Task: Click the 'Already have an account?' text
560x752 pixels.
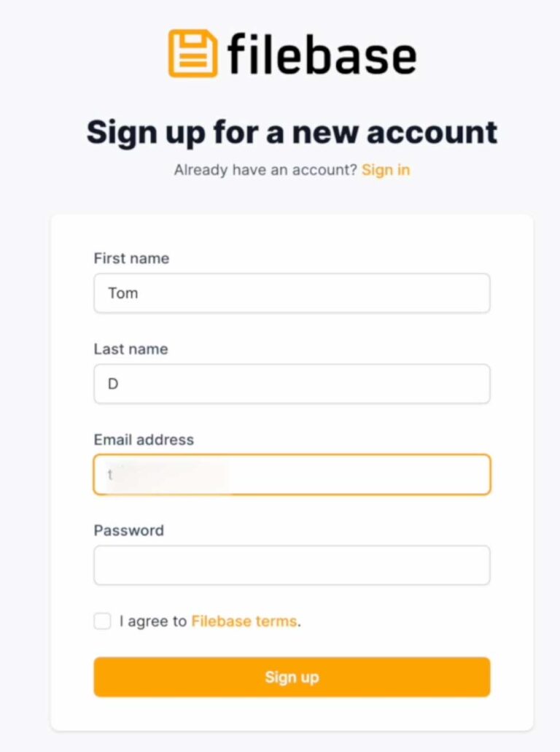Action: tap(265, 170)
